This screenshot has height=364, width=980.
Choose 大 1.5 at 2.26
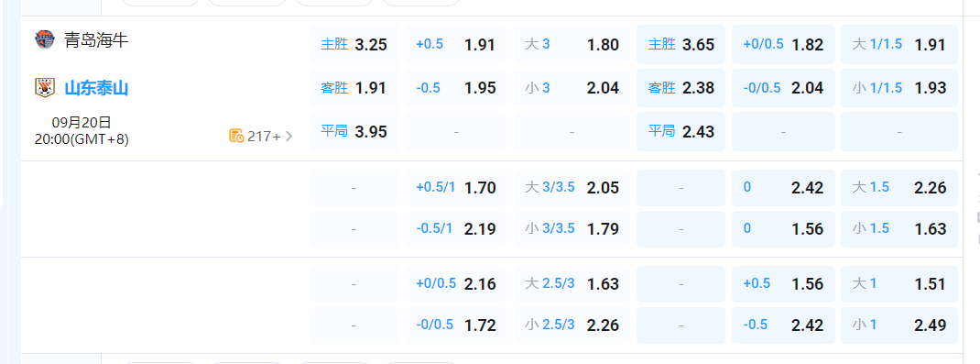(899, 188)
